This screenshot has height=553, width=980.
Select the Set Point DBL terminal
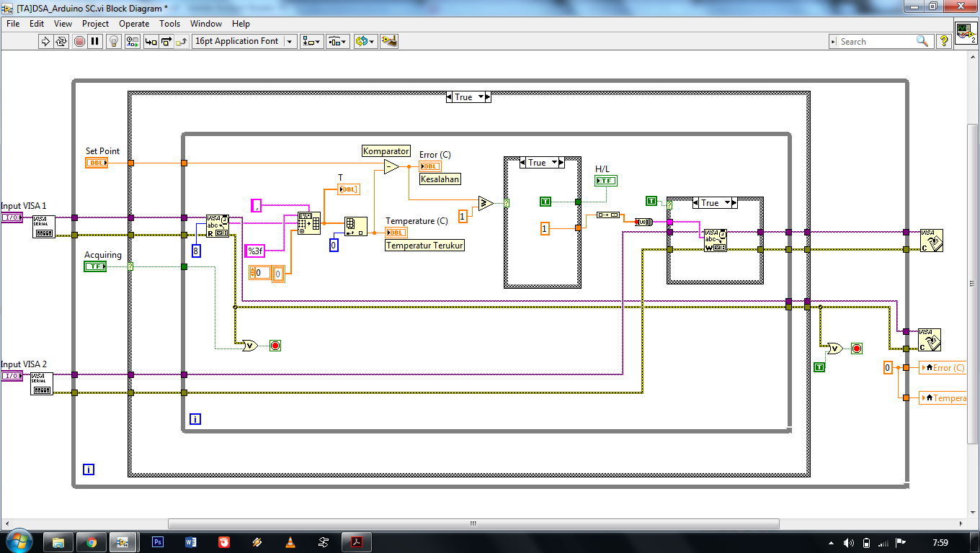[x=97, y=163]
